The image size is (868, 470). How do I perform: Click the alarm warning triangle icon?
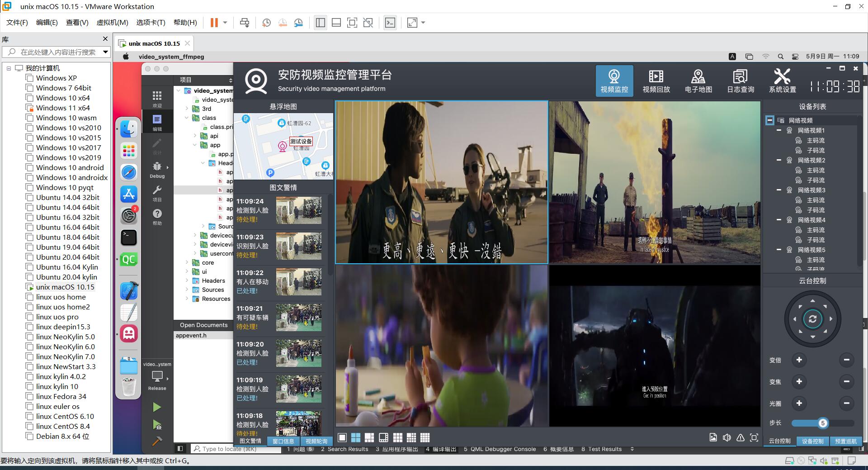pos(740,437)
